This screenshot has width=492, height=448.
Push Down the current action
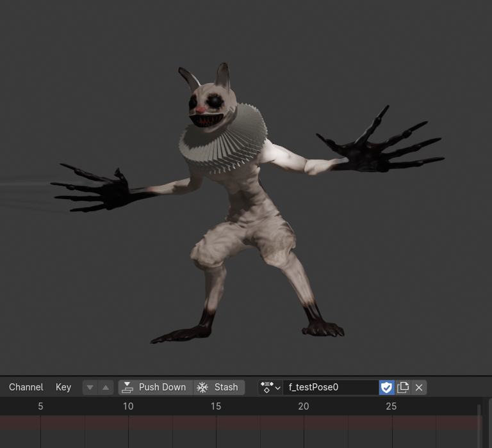pyautogui.click(x=155, y=387)
